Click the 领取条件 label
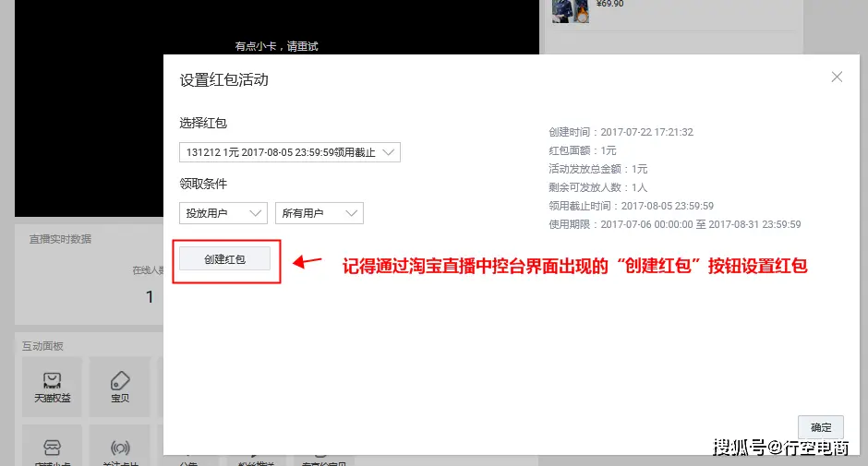The image size is (868, 466). [203, 184]
